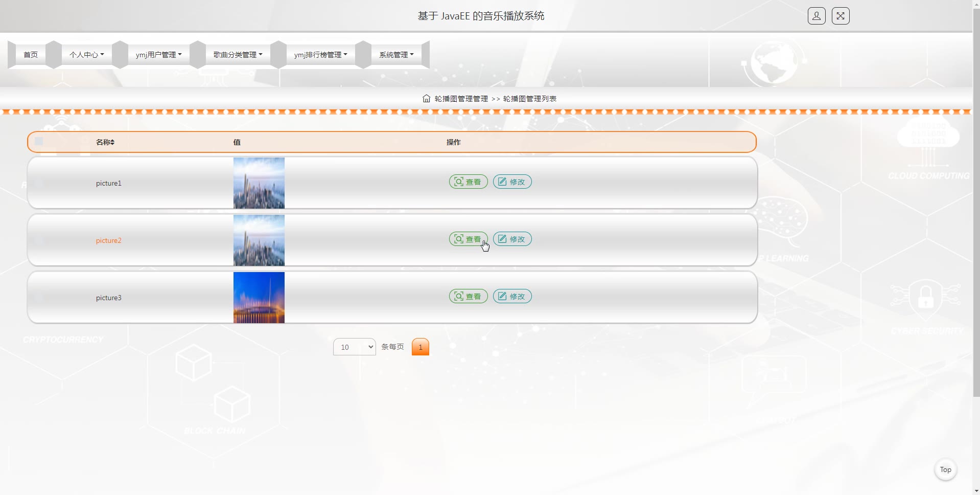980x495 pixels.
Task: Edit the picture3 entry with 修改
Action: 512,296
